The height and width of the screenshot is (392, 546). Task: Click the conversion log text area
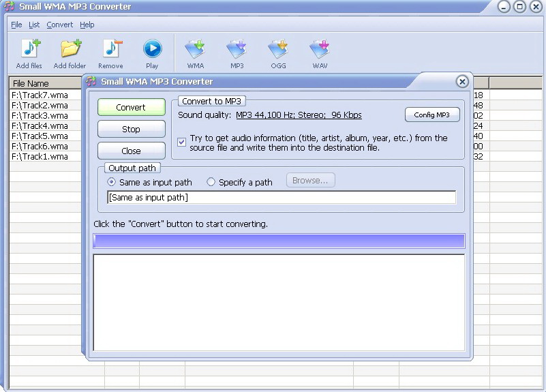(279, 303)
